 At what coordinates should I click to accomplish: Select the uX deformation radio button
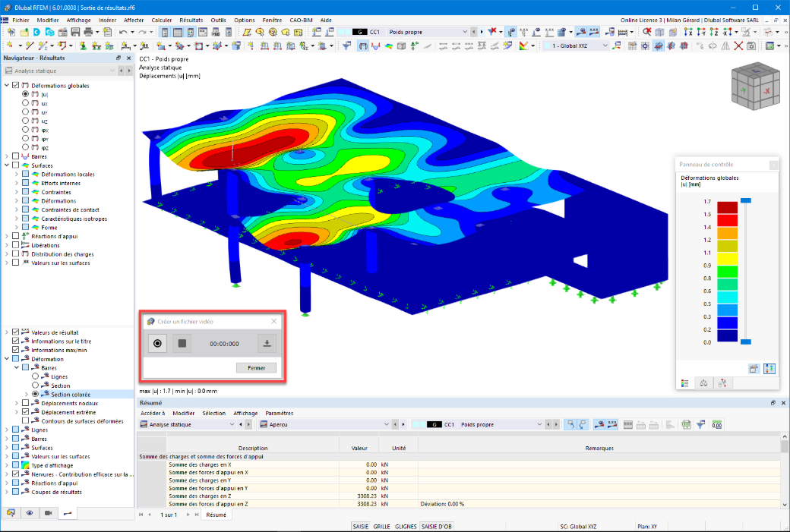[x=25, y=102]
